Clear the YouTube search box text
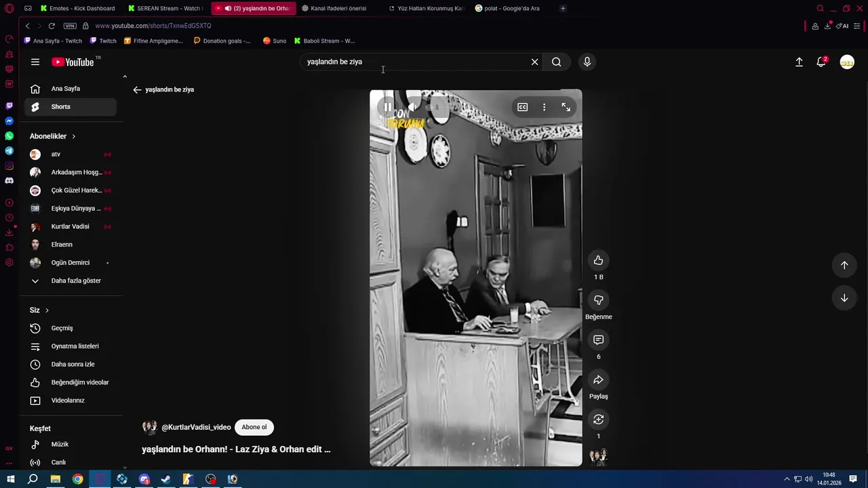This screenshot has height=488, width=868. pyautogui.click(x=534, y=62)
